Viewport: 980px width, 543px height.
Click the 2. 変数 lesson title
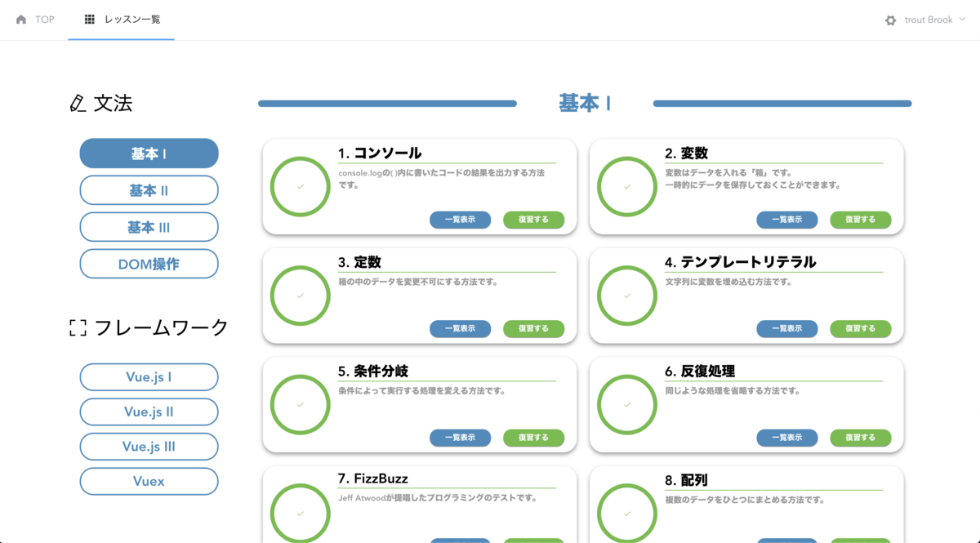(x=686, y=154)
